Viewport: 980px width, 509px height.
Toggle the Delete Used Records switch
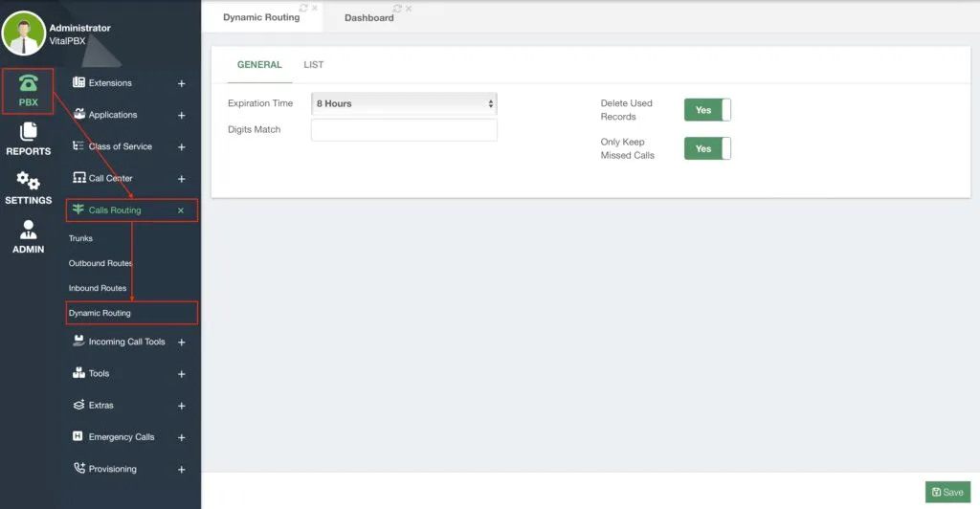(707, 110)
